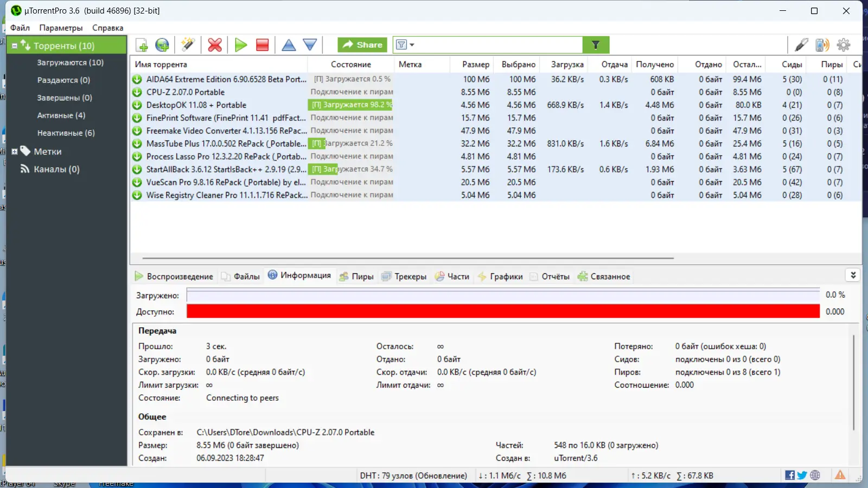This screenshot has width=868, height=488.
Task: Expand the Метки group
Action: [14, 151]
